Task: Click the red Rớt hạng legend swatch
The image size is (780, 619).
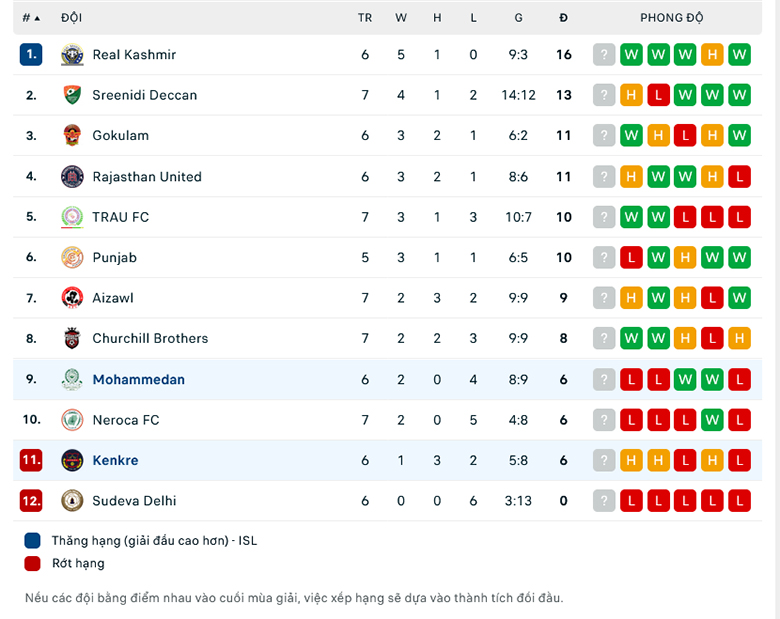Action: click(32, 563)
